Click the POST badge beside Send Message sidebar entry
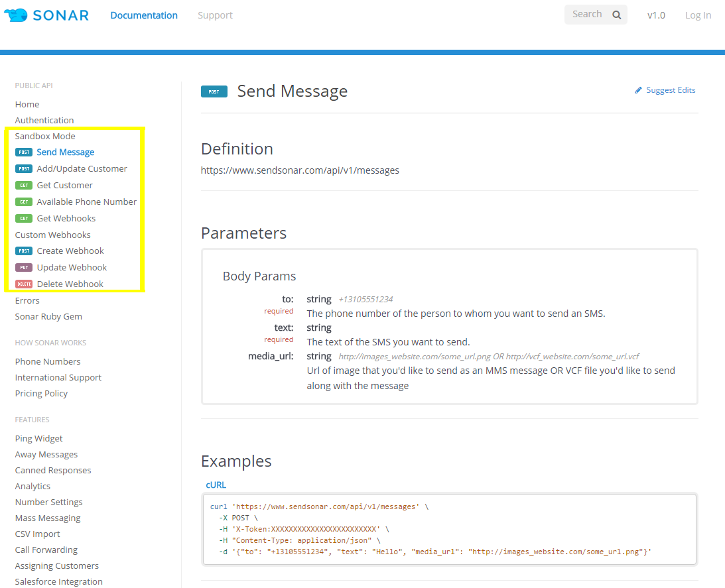Viewport: 725px width, 588px height. point(24,152)
